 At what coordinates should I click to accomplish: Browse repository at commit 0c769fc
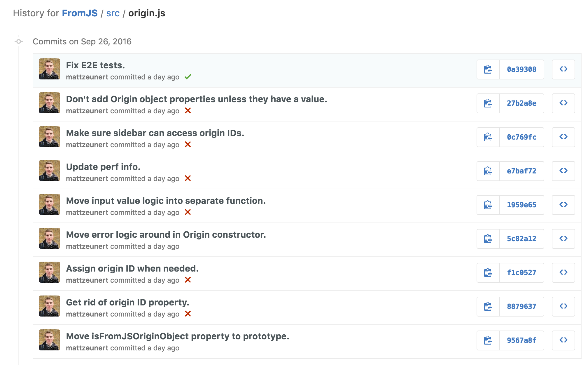click(563, 137)
